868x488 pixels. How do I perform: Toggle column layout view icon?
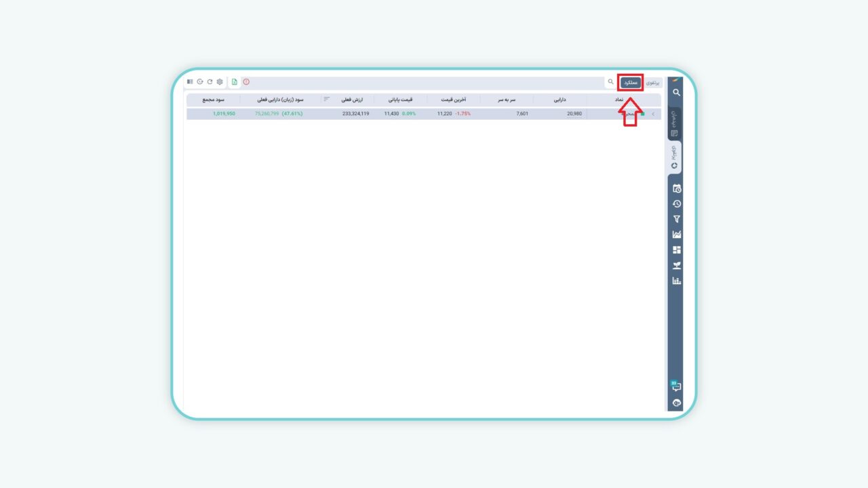click(x=190, y=82)
